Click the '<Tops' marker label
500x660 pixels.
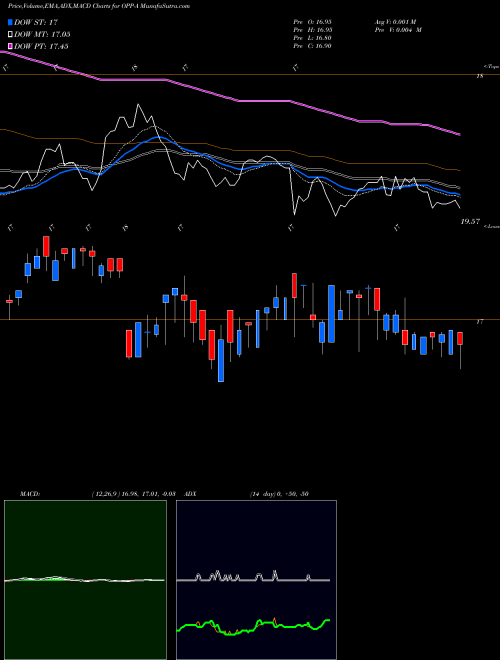(491, 67)
